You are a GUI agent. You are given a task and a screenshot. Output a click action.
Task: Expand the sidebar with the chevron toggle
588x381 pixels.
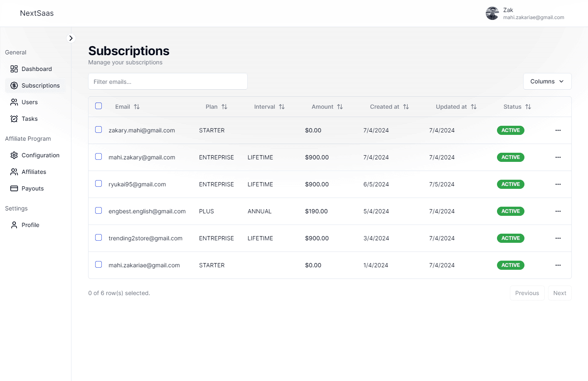(x=71, y=38)
